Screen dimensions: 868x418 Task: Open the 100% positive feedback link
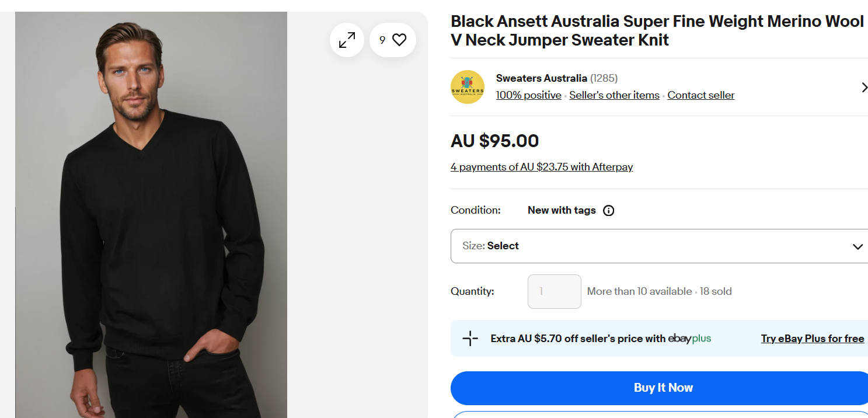coord(528,95)
